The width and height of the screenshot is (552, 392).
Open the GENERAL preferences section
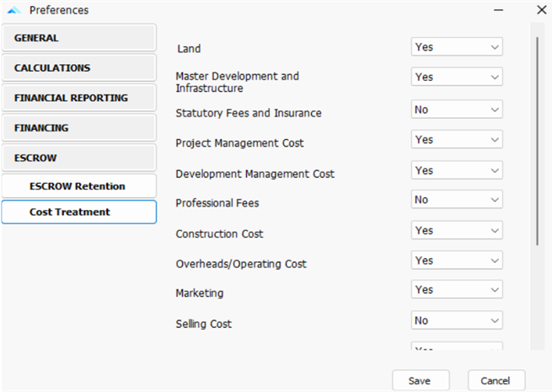point(78,38)
